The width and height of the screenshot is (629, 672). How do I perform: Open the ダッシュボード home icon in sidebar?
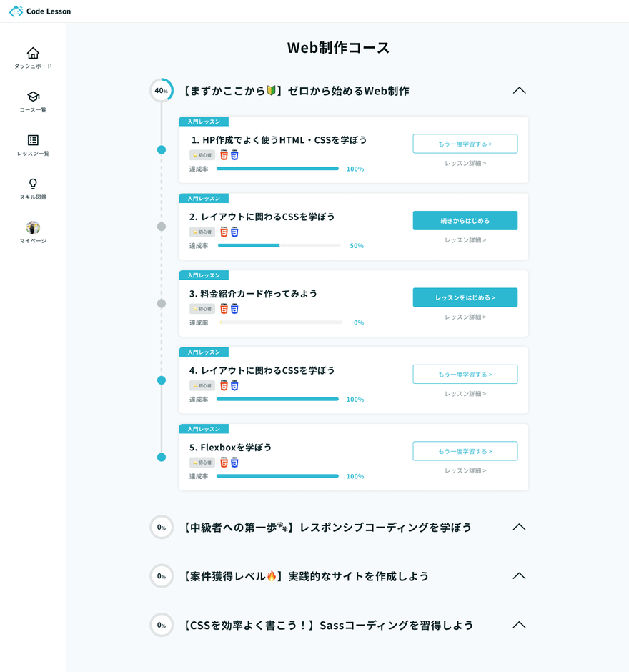coord(33,53)
